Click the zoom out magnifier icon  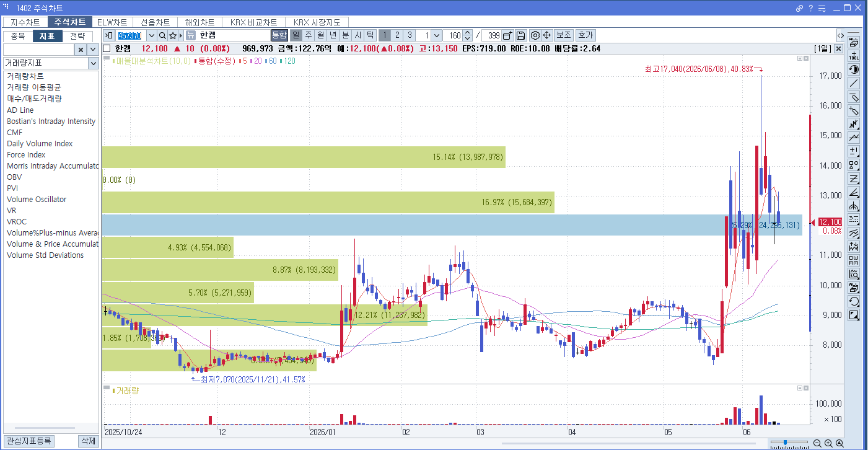817,443
